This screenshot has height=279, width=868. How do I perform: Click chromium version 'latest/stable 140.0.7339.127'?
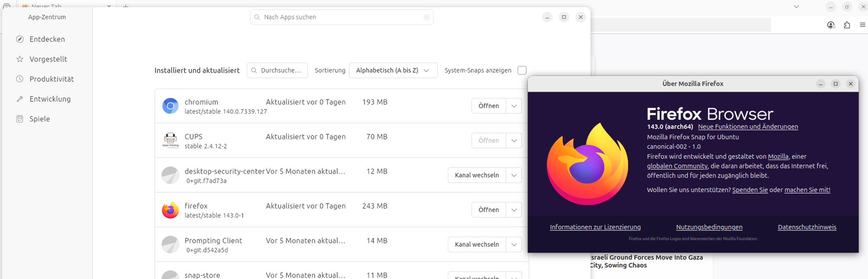pyautogui.click(x=226, y=112)
